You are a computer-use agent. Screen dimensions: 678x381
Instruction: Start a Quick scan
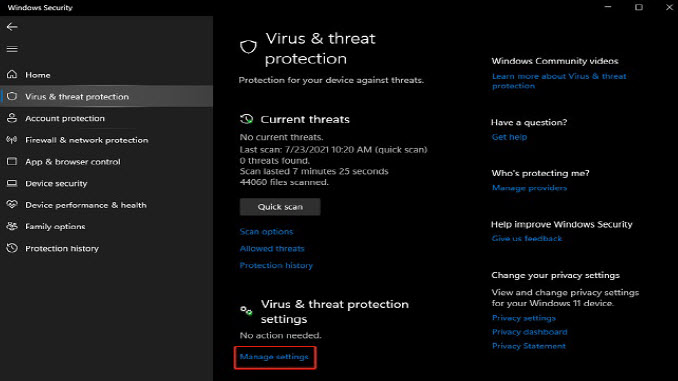(x=280, y=207)
